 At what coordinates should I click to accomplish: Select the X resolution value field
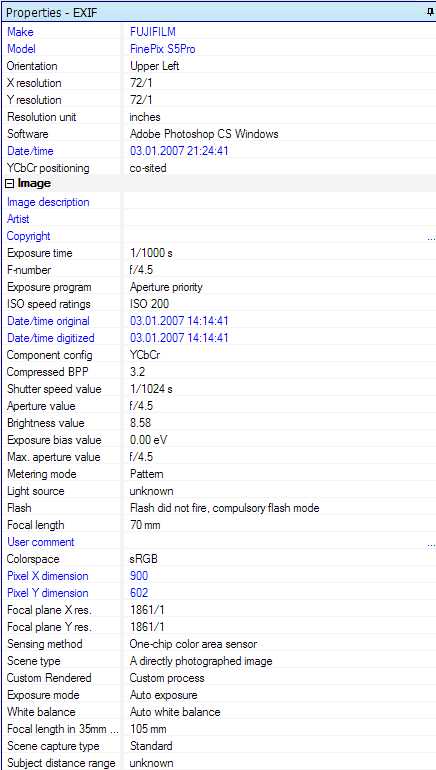click(x=279, y=83)
